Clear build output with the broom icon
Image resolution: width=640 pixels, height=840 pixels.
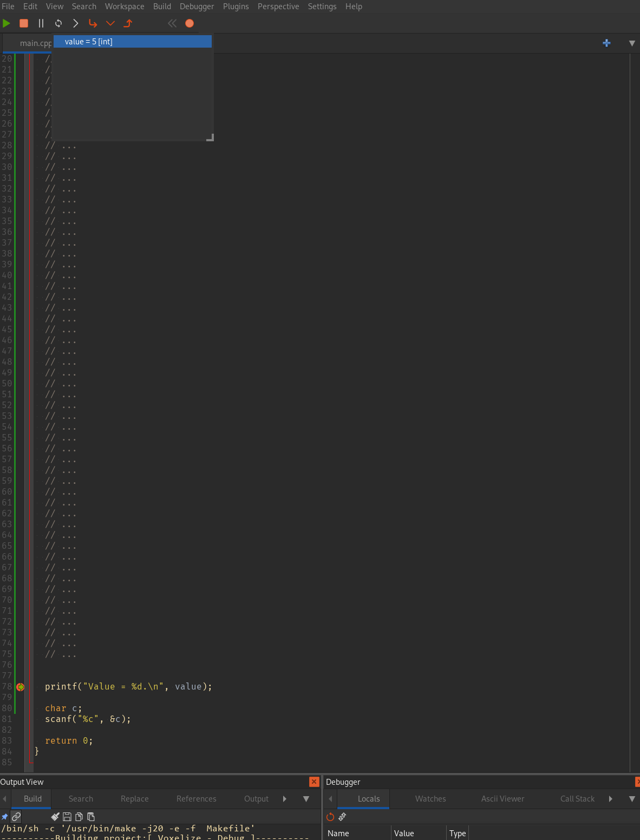pyautogui.click(x=55, y=817)
